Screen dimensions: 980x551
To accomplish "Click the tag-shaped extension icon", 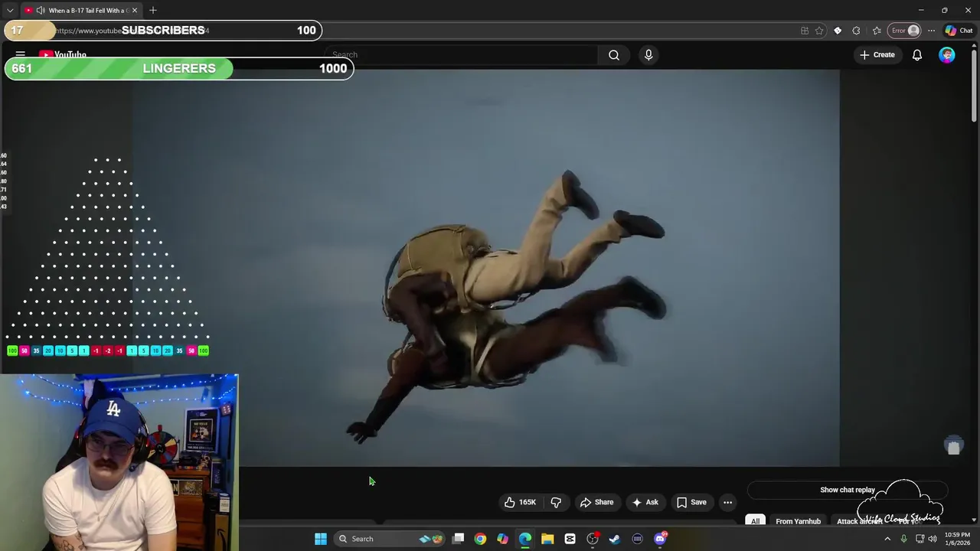I will coord(838,31).
